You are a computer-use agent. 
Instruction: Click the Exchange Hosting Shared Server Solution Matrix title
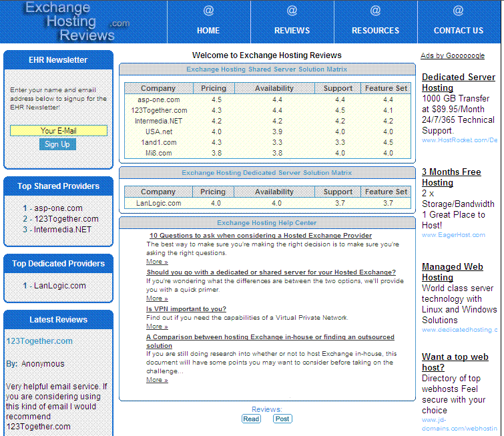tap(267, 69)
